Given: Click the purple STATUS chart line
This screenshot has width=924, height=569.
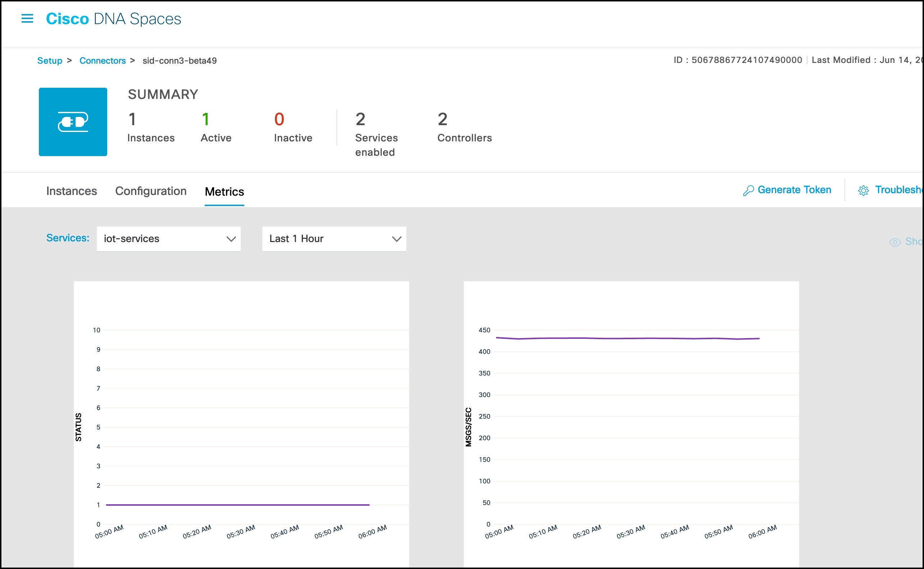Looking at the screenshot, I should 237,505.
